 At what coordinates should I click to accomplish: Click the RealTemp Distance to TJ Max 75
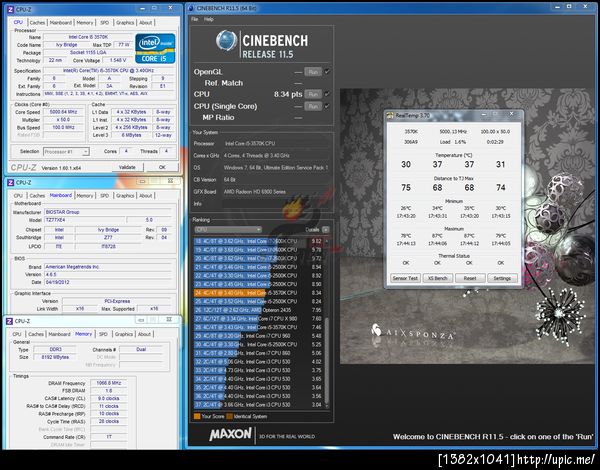(x=406, y=188)
